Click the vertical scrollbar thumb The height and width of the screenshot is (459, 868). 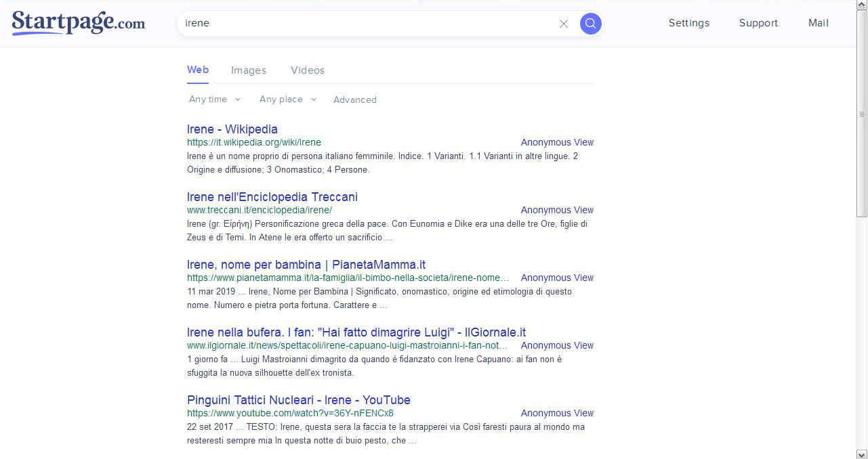862,114
